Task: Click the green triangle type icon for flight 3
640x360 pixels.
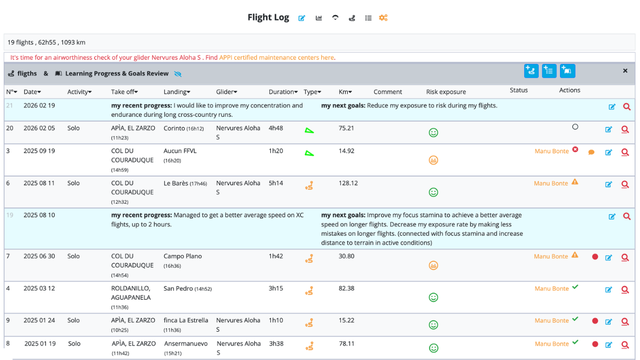Action: tap(309, 153)
